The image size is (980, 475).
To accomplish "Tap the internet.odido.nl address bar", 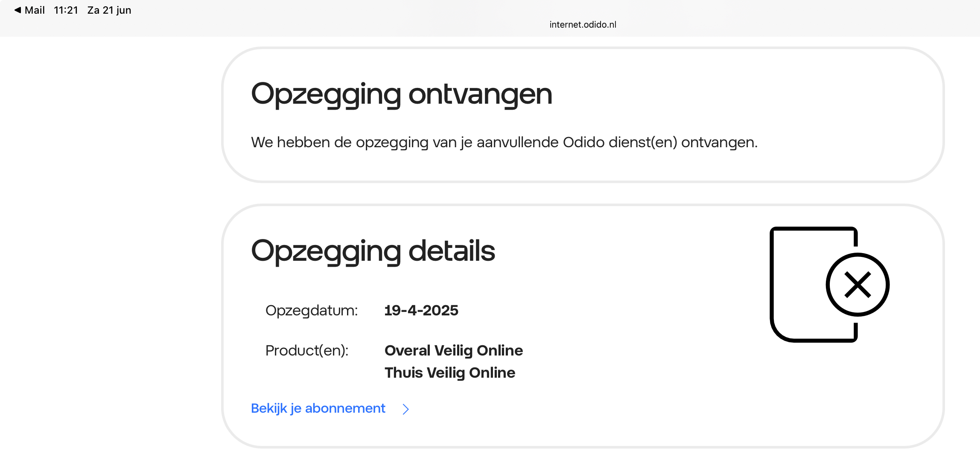I will [x=583, y=24].
